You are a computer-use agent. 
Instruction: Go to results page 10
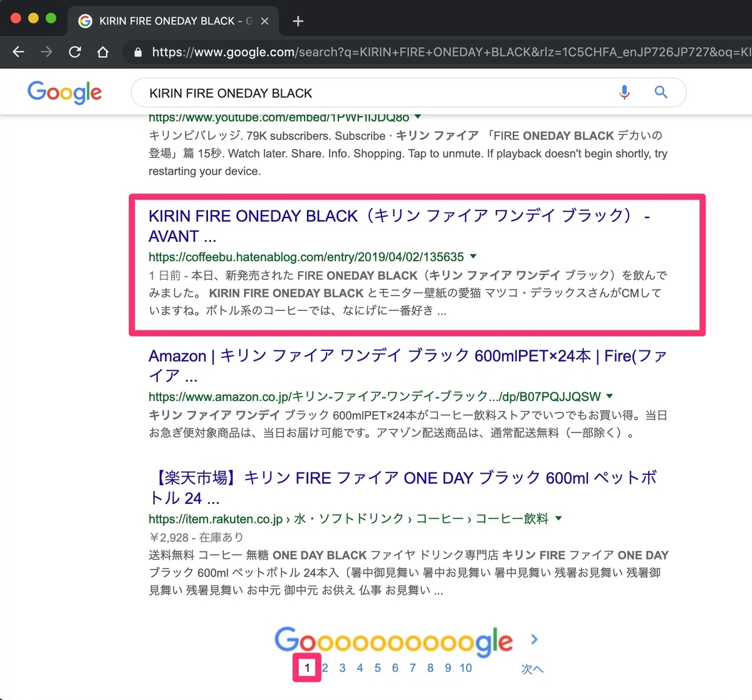(466, 668)
